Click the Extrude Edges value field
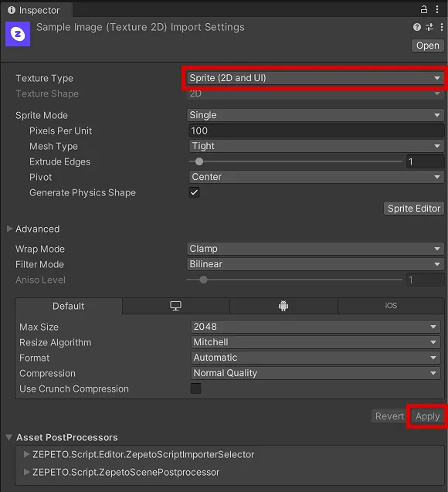The height and width of the screenshot is (492, 448). pos(425,161)
